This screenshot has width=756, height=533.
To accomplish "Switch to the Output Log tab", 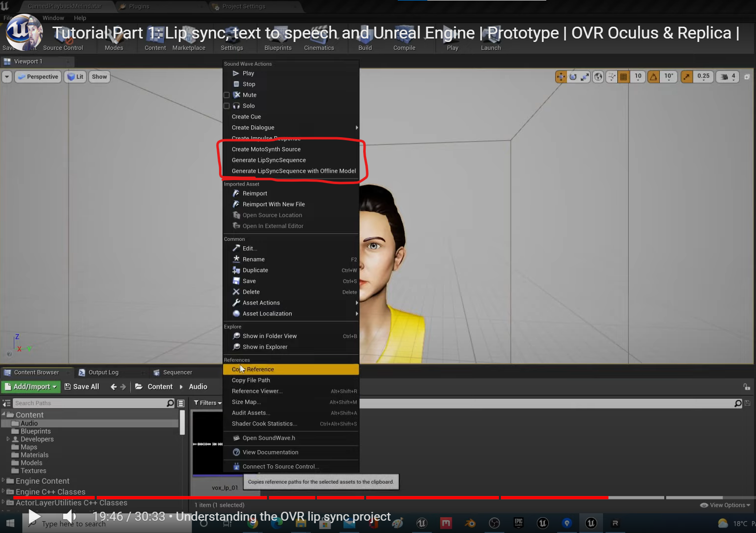I will click(104, 373).
